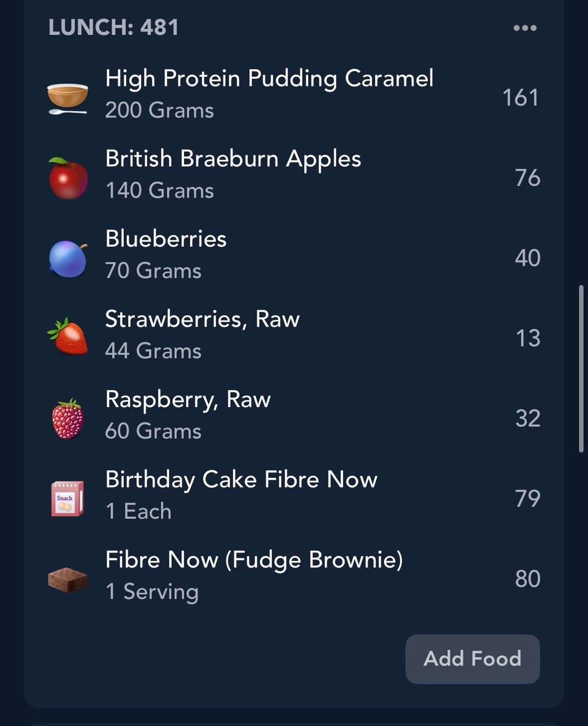This screenshot has width=588, height=726.
Task: Tap the blueberry icon
Action: pos(68,259)
